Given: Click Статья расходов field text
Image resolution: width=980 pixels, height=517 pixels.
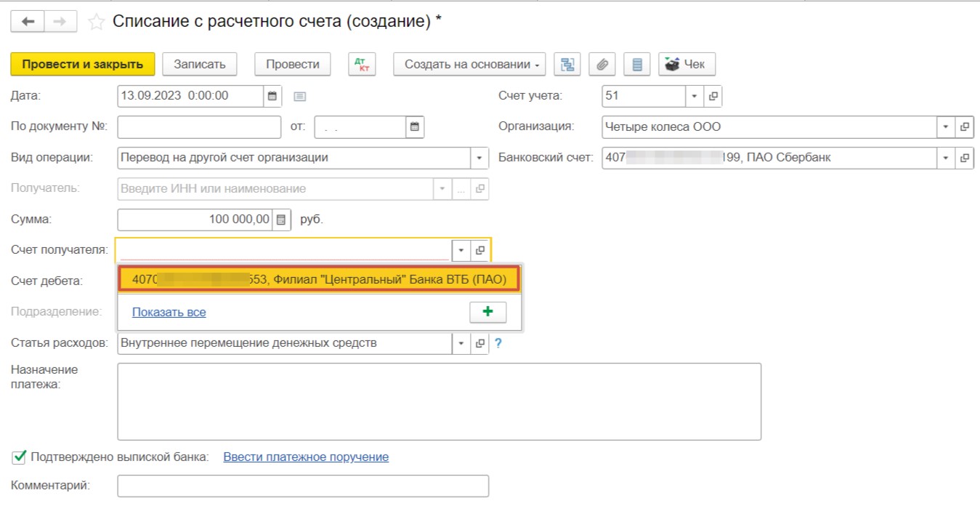Looking at the screenshot, I should tap(285, 343).
